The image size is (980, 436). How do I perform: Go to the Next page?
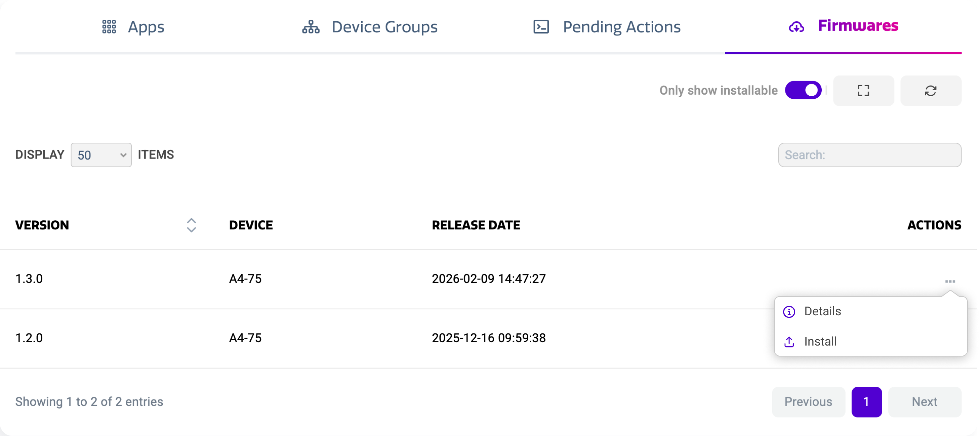924,402
